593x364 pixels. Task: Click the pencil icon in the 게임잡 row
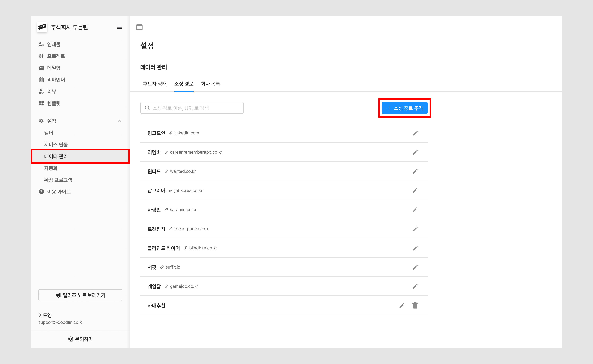[415, 286]
